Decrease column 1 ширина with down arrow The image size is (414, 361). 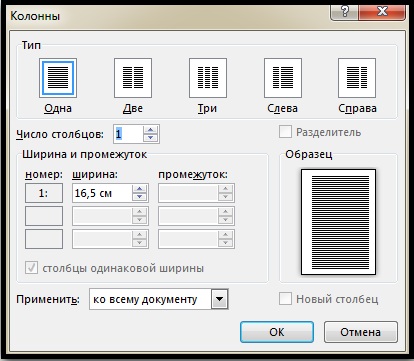[x=139, y=197]
